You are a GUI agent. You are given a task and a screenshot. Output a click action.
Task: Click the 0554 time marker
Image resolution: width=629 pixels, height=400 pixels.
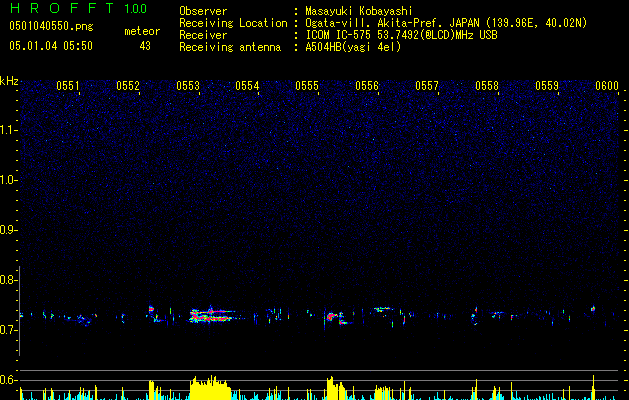tap(247, 86)
